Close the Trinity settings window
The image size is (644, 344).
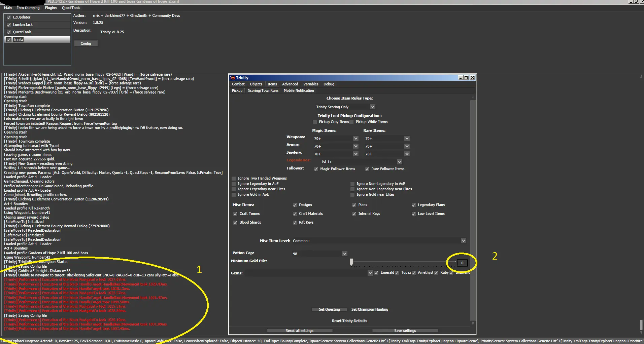pyautogui.click(x=472, y=78)
